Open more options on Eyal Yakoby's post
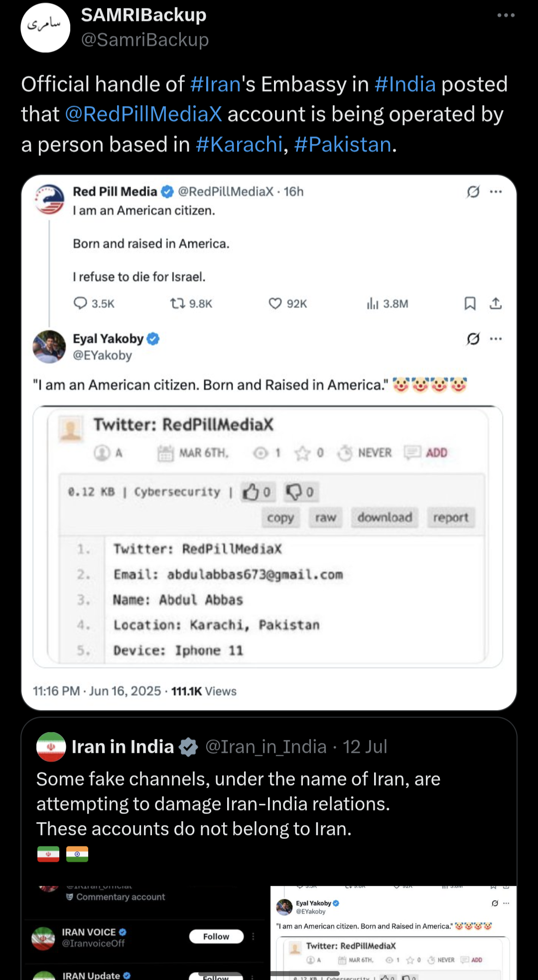Image resolution: width=538 pixels, height=980 pixels. [496, 339]
